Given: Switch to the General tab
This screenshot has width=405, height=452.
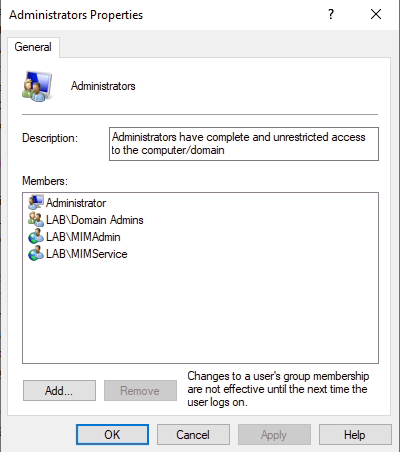Looking at the screenshot, I should (33, 47).
